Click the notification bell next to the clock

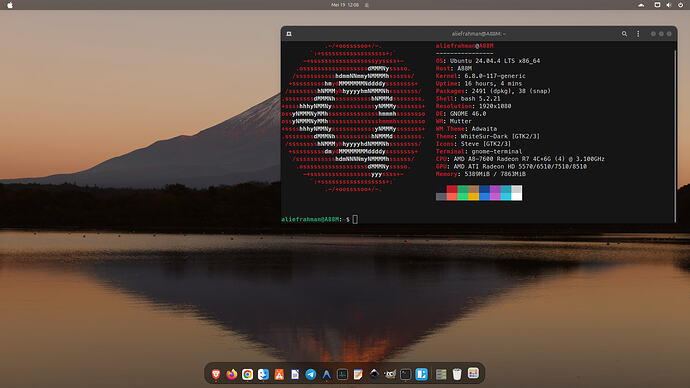[x=367, y=5]
